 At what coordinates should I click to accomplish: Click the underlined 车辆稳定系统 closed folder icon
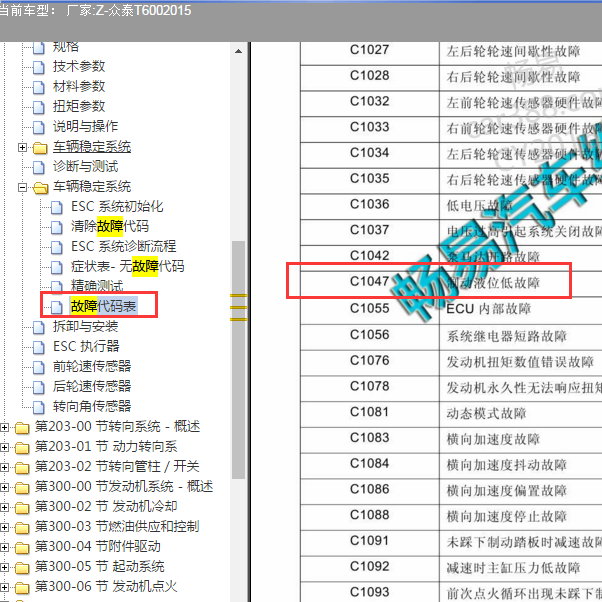[40, 147]
